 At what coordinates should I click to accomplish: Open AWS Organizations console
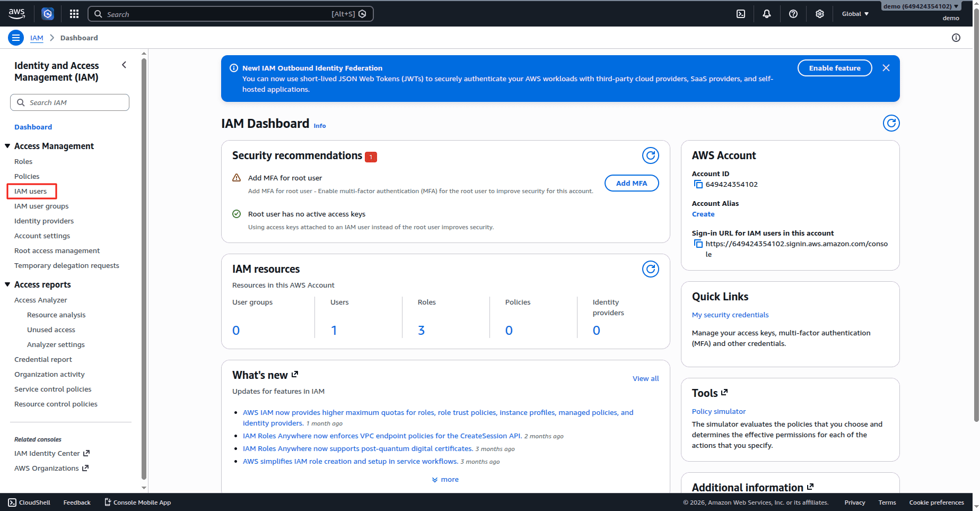pos(51,468)
